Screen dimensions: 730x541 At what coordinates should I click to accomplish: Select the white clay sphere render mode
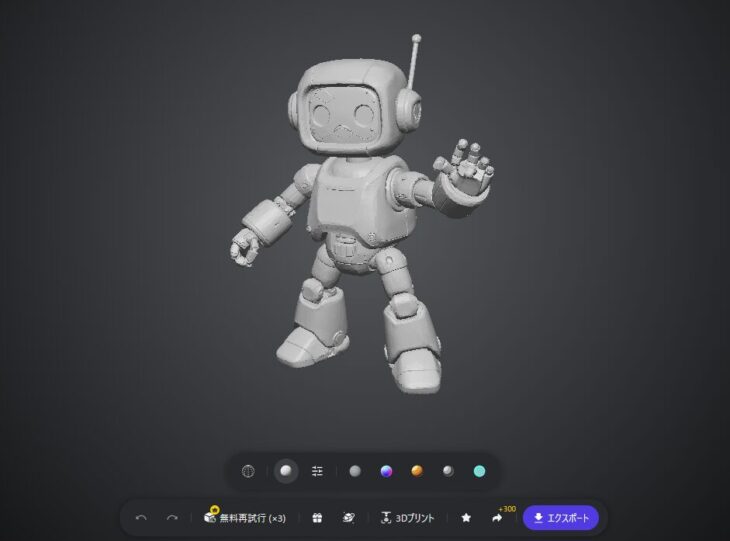(x=286, y=471)
